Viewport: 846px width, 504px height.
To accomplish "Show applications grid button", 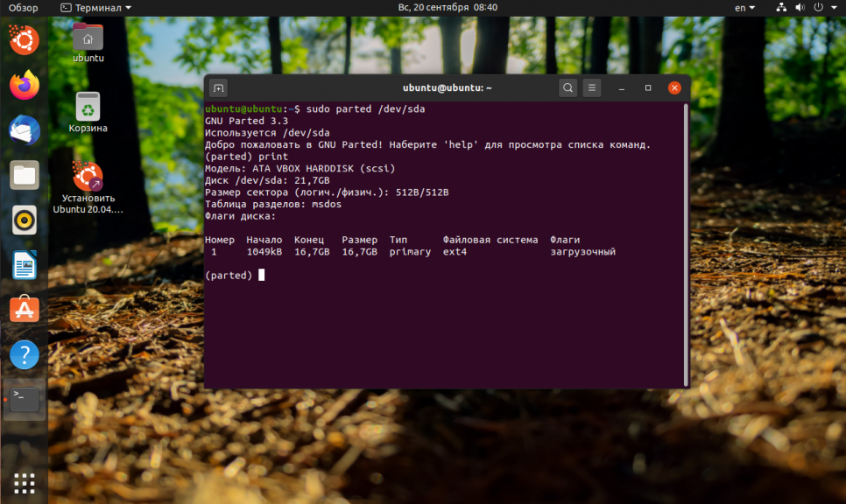I will 25,482.
